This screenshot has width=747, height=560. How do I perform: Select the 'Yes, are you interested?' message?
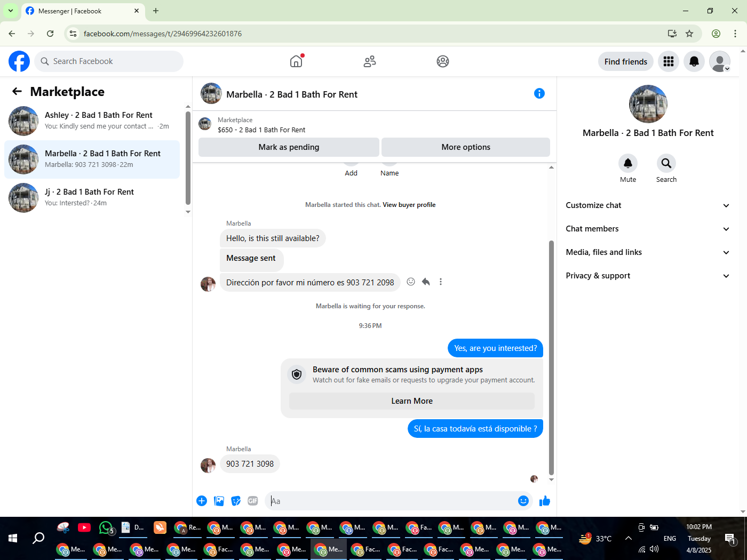coord(496,348)
